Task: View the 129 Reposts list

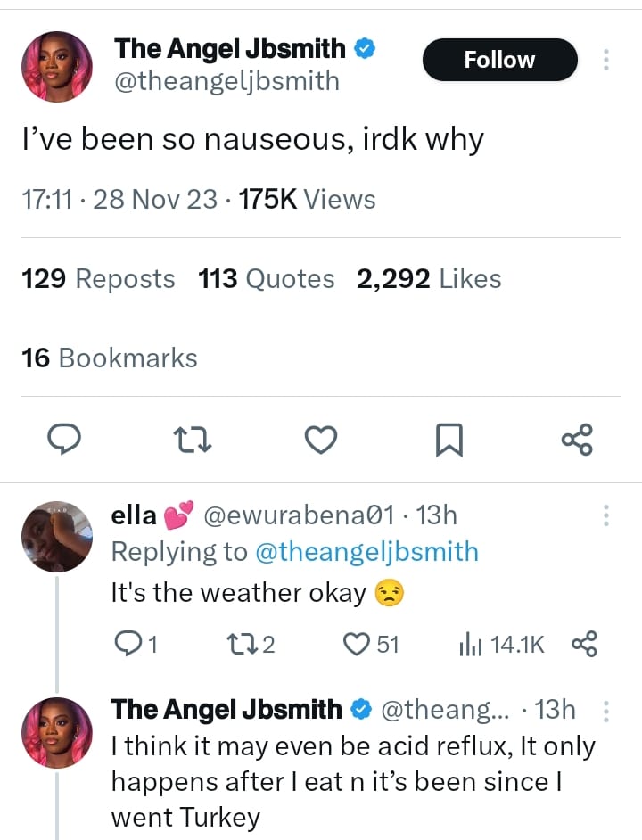Action: (98, 279)
